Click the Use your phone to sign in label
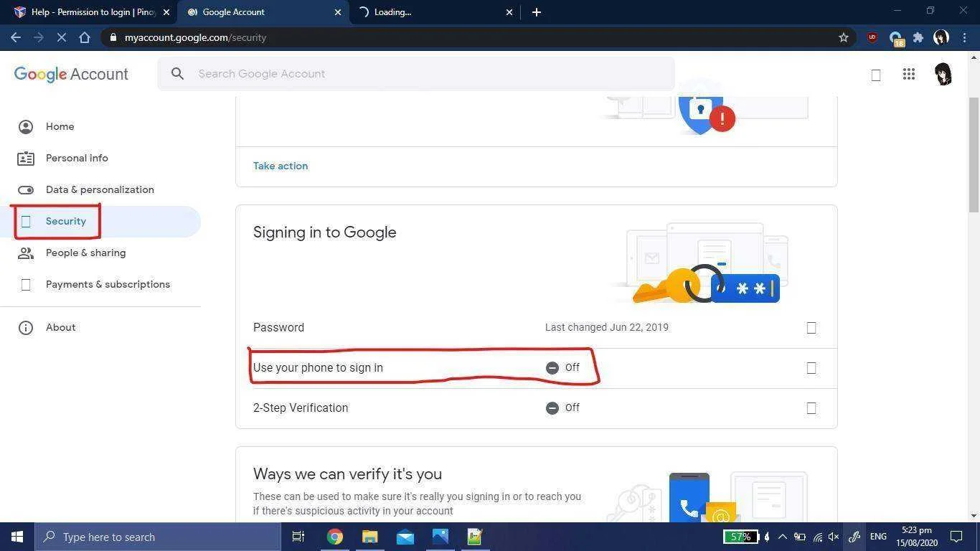 point(318,367)
